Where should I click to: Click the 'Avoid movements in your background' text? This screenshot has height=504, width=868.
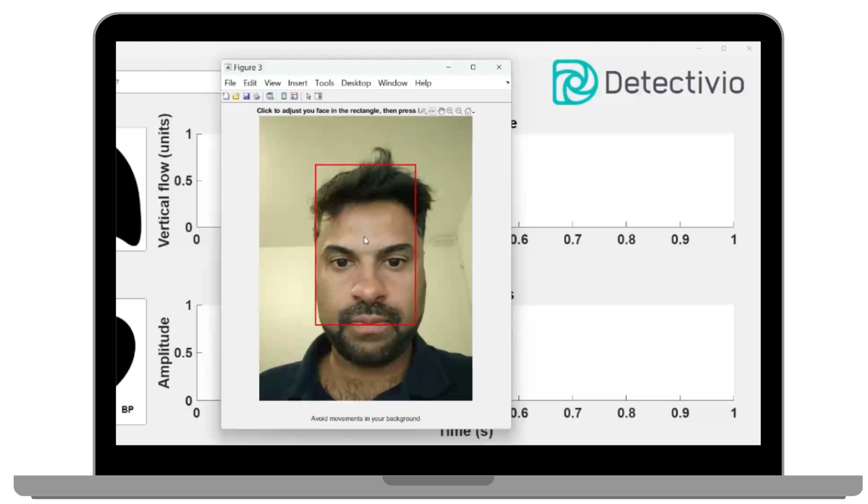tap(365, 419)
